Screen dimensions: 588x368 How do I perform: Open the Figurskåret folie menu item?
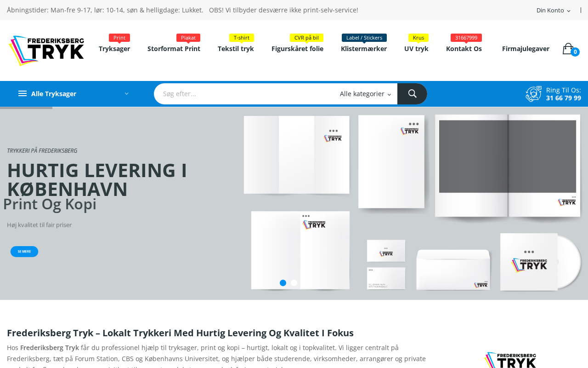coord(297,49)
